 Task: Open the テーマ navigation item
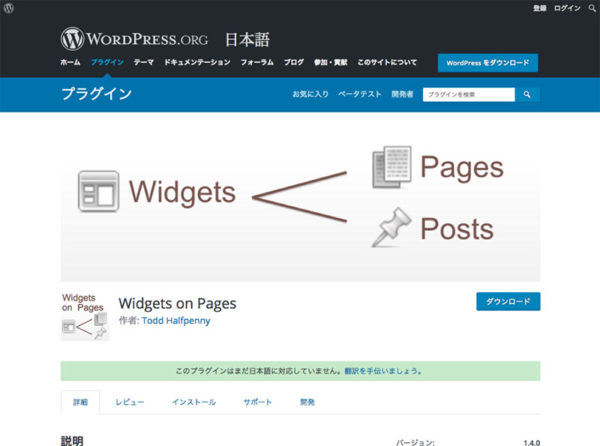pyautogui.click(x=143, y=62)
